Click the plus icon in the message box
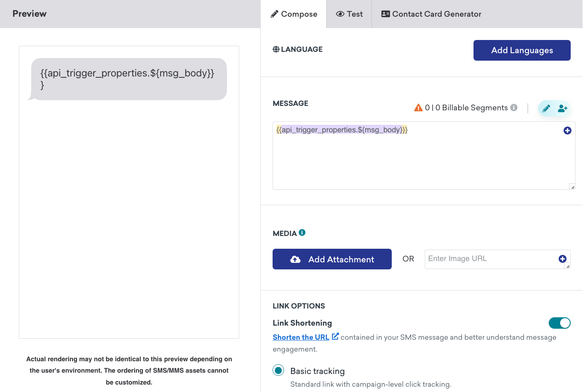 567,131
